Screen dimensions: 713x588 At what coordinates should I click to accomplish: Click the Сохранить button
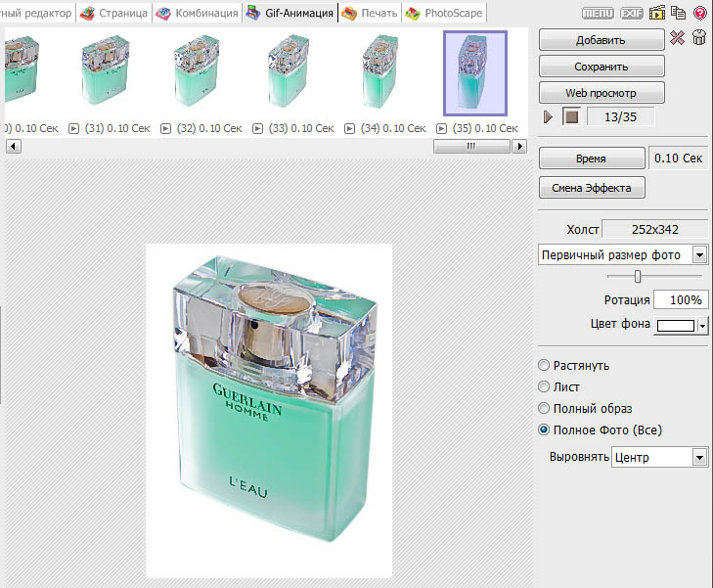click(602, 67)
